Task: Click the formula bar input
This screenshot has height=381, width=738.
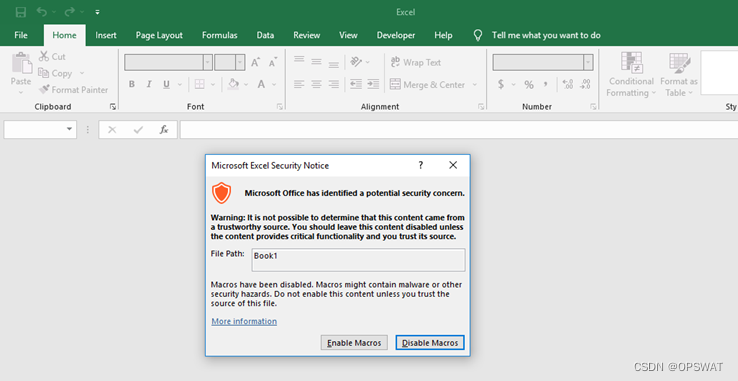Action: (x=459, y=130)
